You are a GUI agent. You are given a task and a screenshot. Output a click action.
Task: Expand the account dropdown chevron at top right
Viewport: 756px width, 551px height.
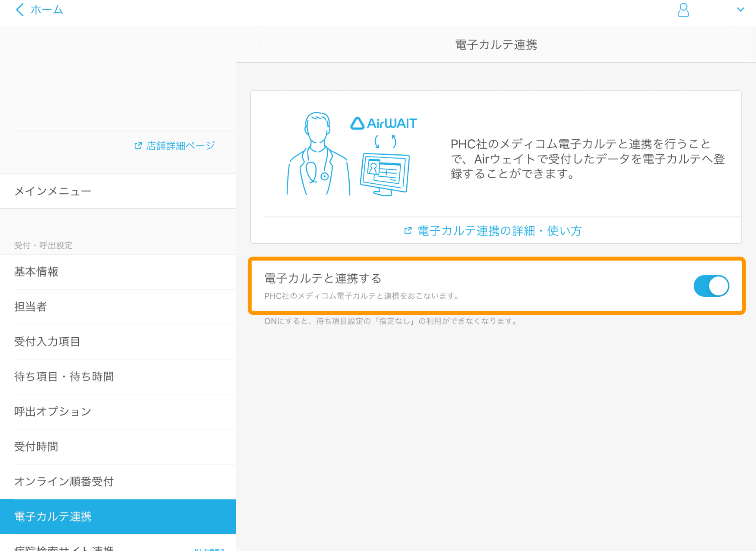pos(740,10)
